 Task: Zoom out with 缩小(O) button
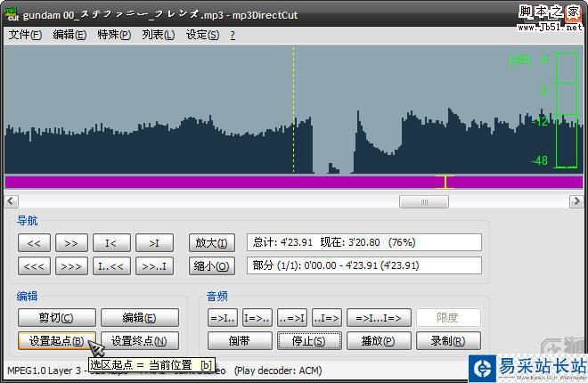212,266
